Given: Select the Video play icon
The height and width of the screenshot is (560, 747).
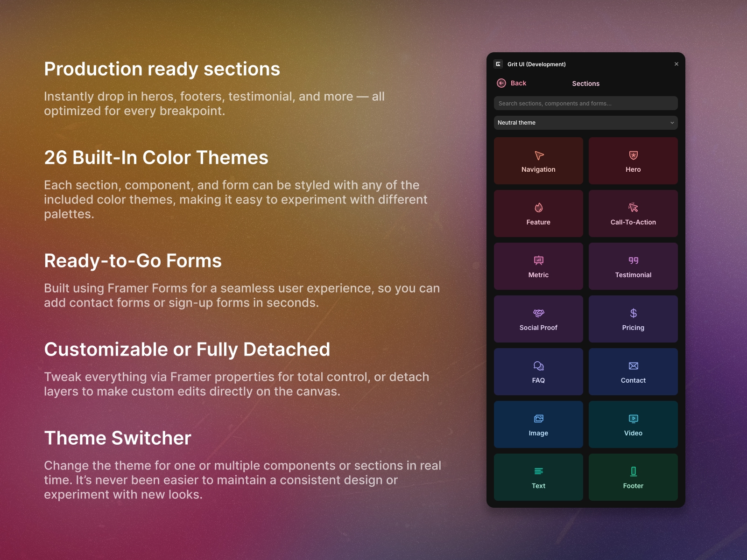Looking at the screenshot, I should coord(633,419).
